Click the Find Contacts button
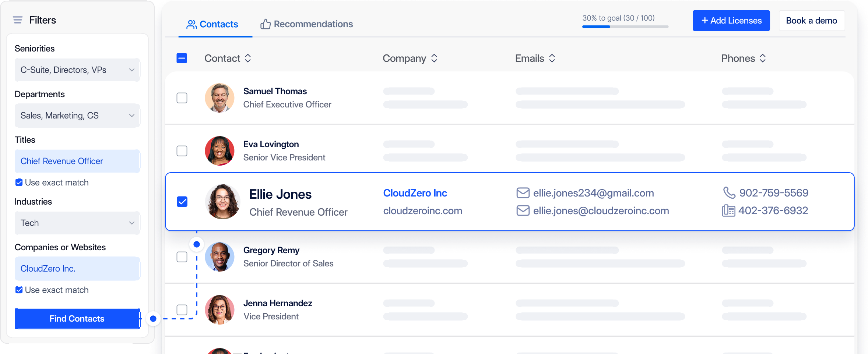The image size is (868, 354). pos(77,319)
